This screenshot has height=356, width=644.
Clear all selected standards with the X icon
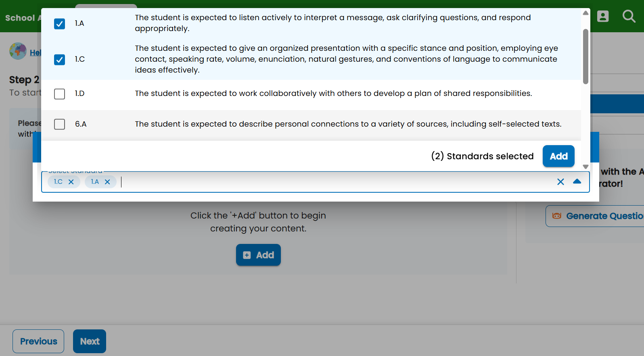click(560, 182)
